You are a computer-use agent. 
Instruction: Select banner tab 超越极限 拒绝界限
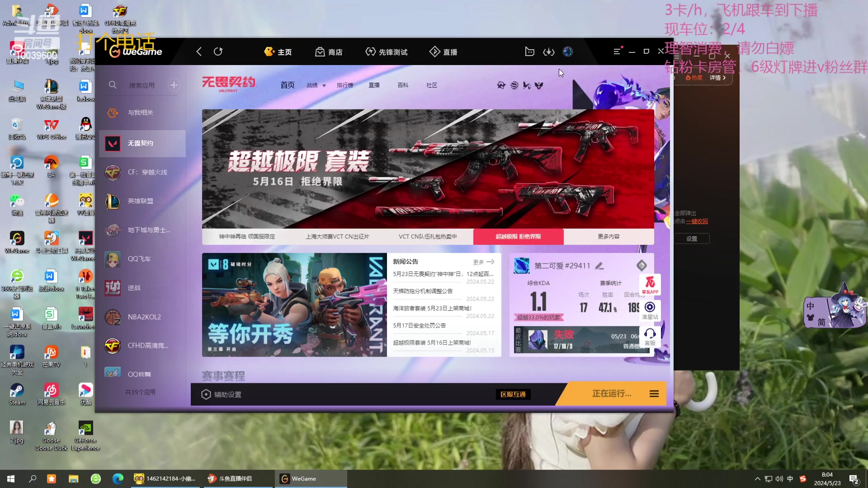click(x=518, y=236)
